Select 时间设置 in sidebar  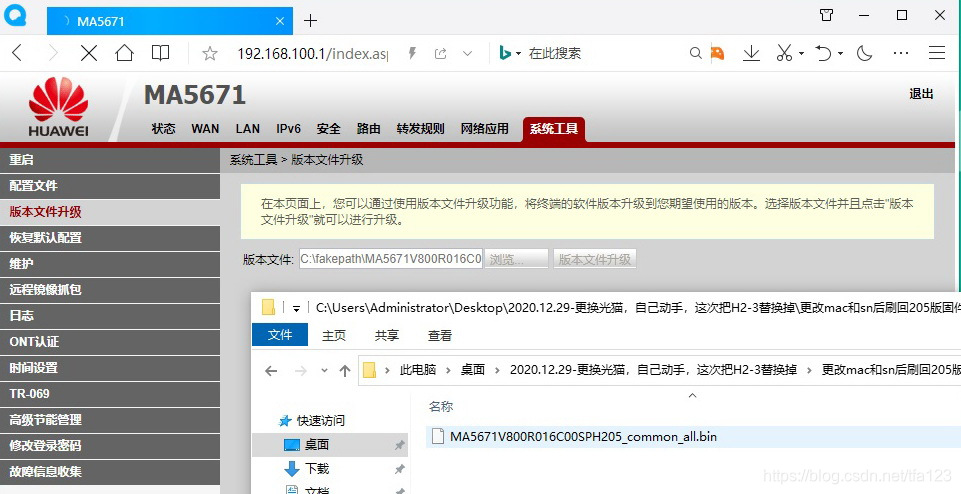[110, 368]
